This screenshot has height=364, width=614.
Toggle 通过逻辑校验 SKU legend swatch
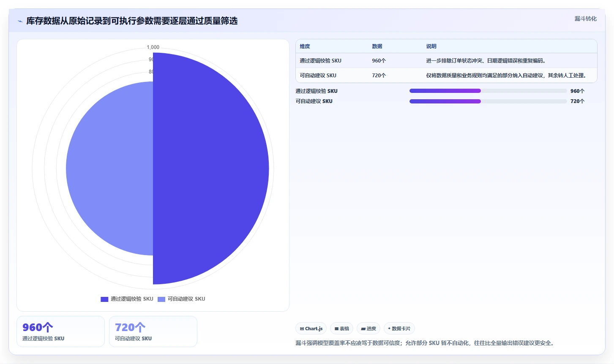tap(104, 299)
